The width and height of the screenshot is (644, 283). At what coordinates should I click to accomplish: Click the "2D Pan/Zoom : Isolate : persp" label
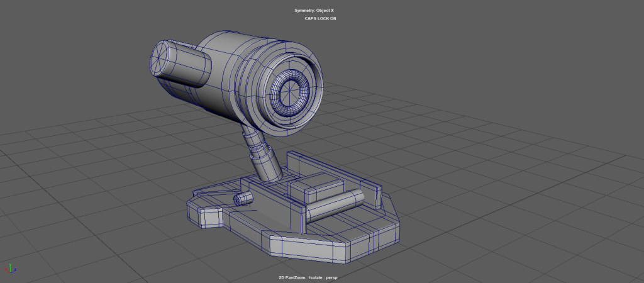[x=308, y=278]
